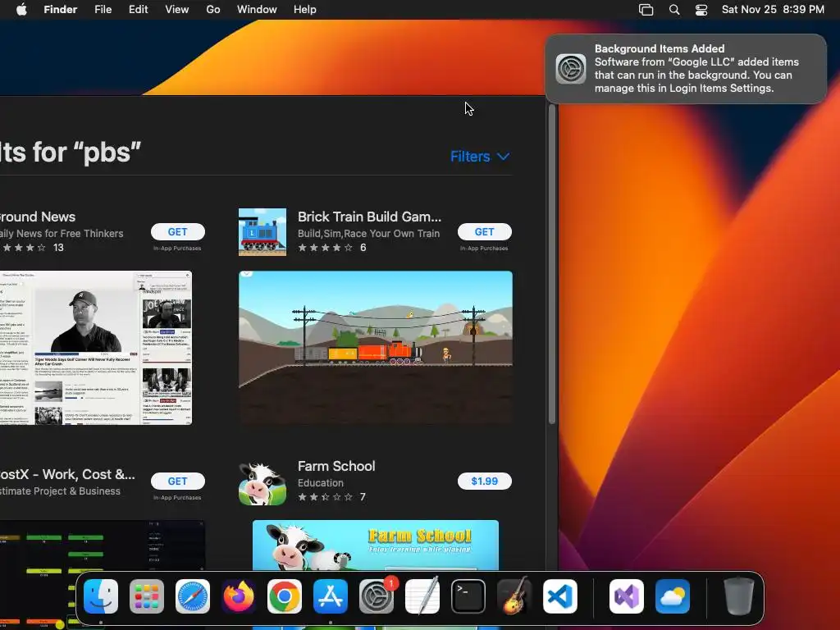Open Finder from the Dock
The width and height of the screenshot is (840, 630).
click(101, 596)
